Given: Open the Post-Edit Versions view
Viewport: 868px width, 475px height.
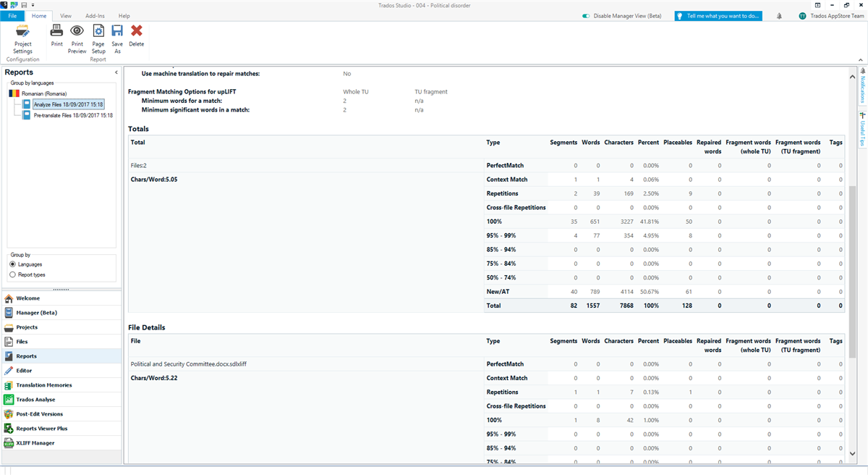Looking at the screenshot, I should pyautogui.click(x=61, y=414).
